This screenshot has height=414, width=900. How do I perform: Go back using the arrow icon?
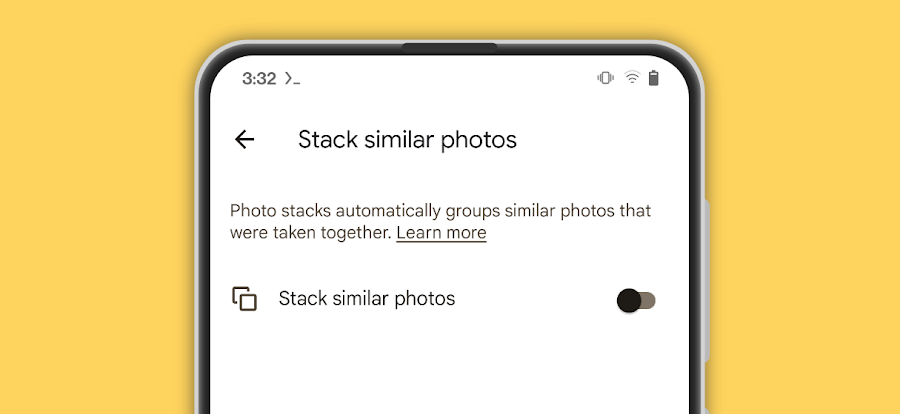coord(244,139)
